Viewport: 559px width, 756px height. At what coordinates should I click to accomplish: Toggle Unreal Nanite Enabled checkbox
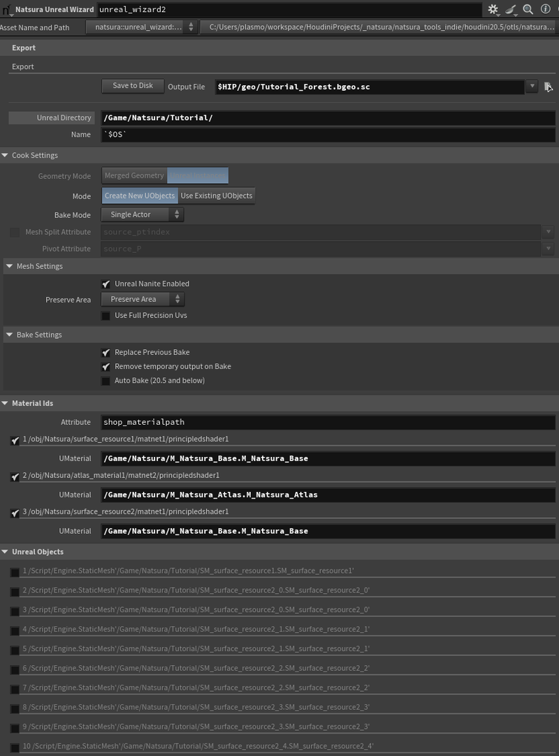tap(106, 284)
